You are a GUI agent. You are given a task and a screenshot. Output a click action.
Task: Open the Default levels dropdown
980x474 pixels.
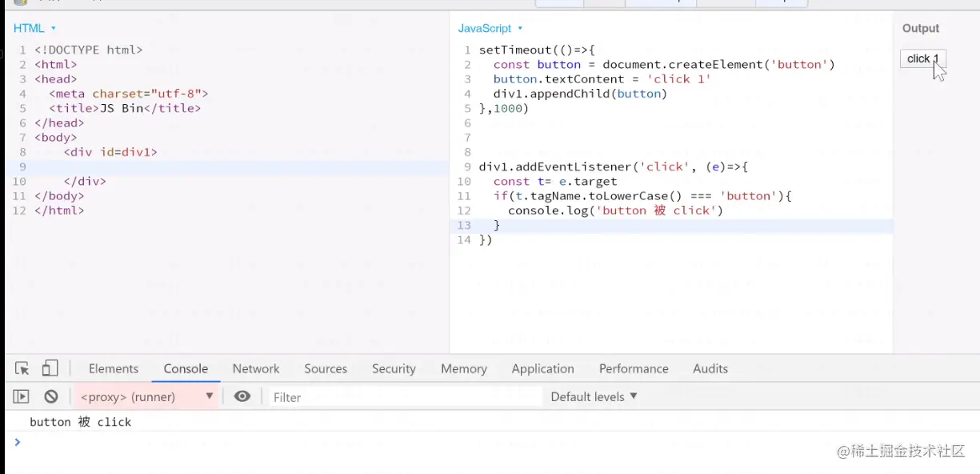click(x=594, y=396)
